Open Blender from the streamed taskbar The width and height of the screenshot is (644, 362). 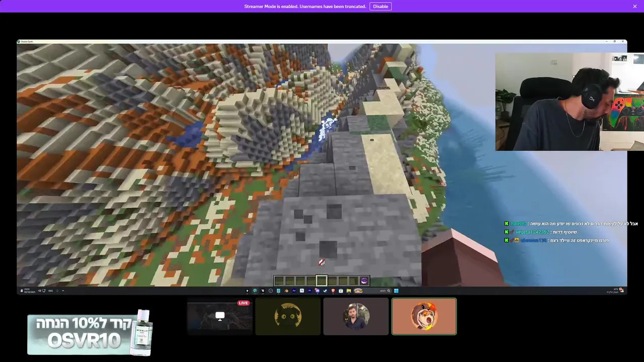pos(286,291)
